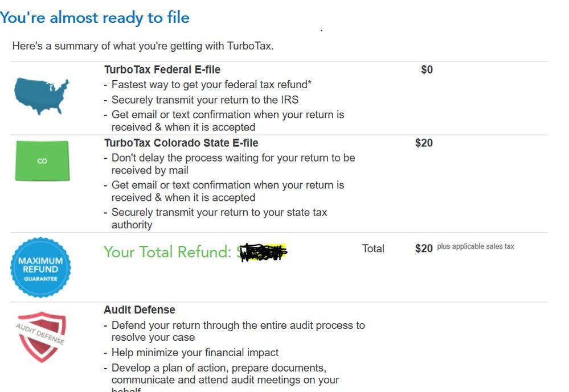
Task: Click the scribbled-out refund amount
Action: pyautogui.click(x=263, y=252)
